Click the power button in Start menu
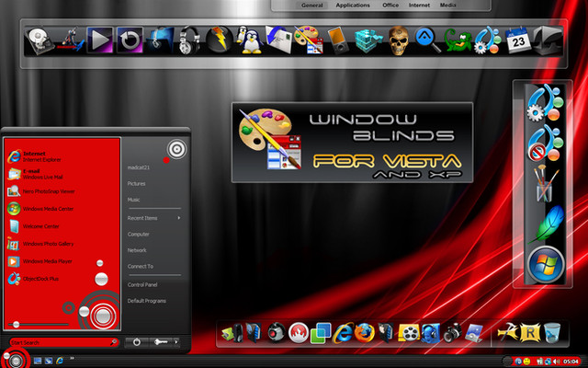The height and width of the screenshot is (368, 588). pyautogui.click(x=137, y=342)
